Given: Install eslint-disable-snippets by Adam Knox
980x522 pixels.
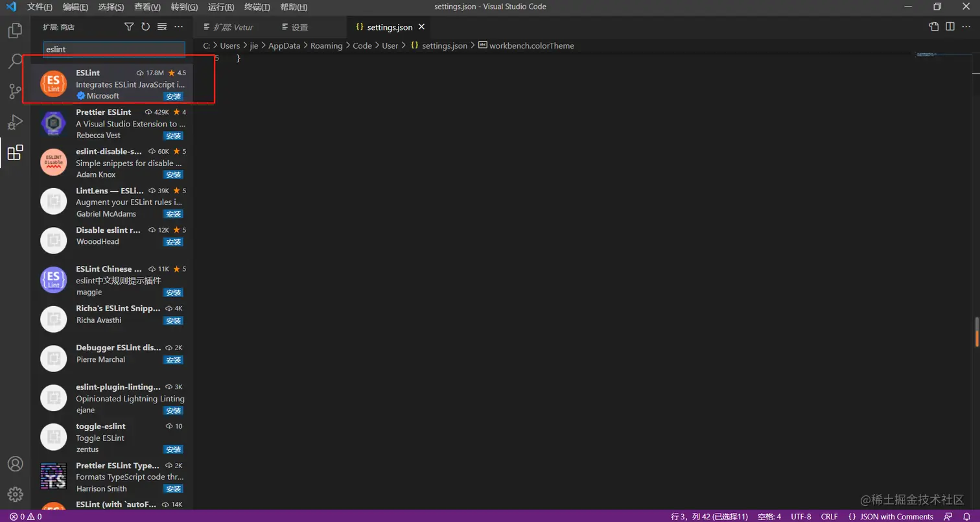Looking at the screenshot, I should point(173,175).
